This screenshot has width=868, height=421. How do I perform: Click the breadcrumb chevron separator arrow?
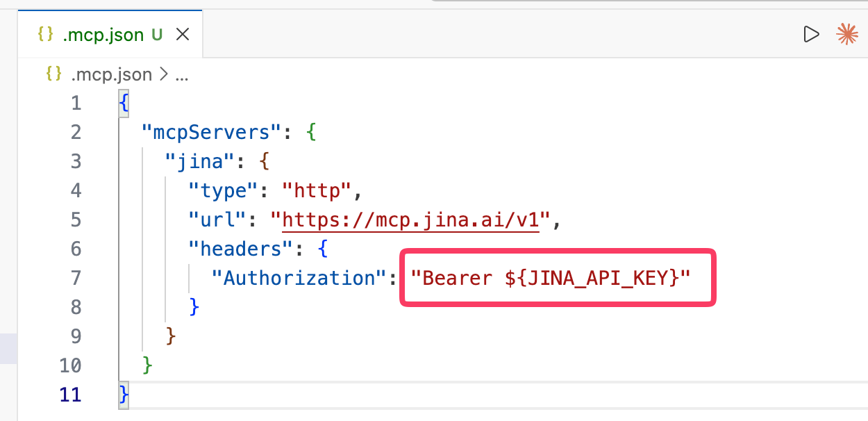(165, 74)
